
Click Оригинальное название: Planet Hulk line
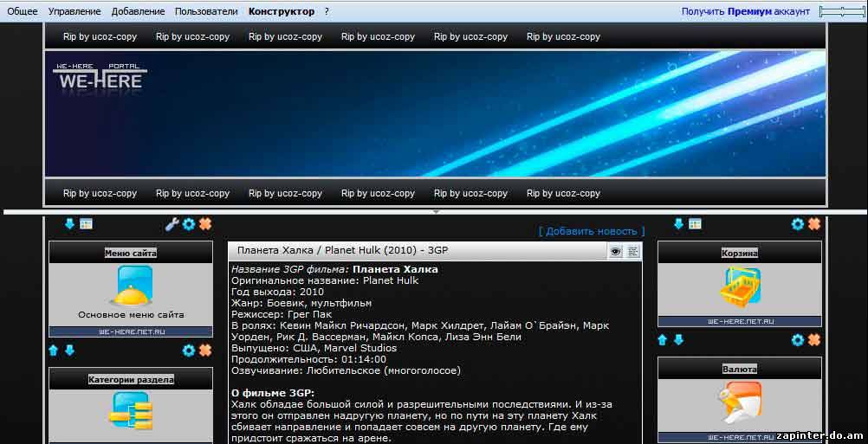[324, 280]
